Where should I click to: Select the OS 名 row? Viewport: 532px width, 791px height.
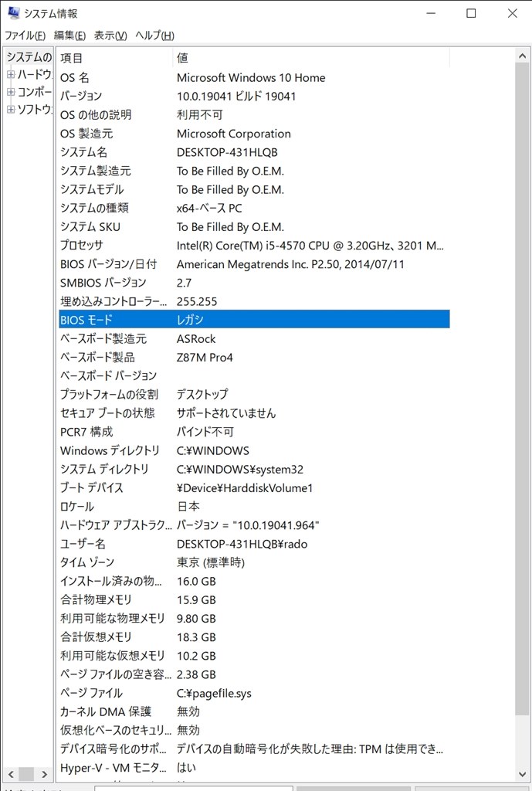pos(254,78)
